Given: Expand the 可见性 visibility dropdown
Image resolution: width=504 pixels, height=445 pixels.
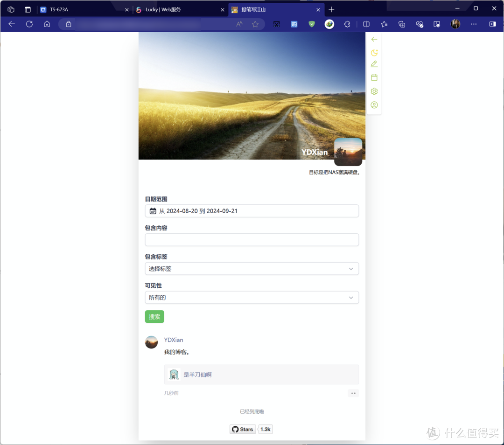Looking at the screenshot, I should click(252, 298).
